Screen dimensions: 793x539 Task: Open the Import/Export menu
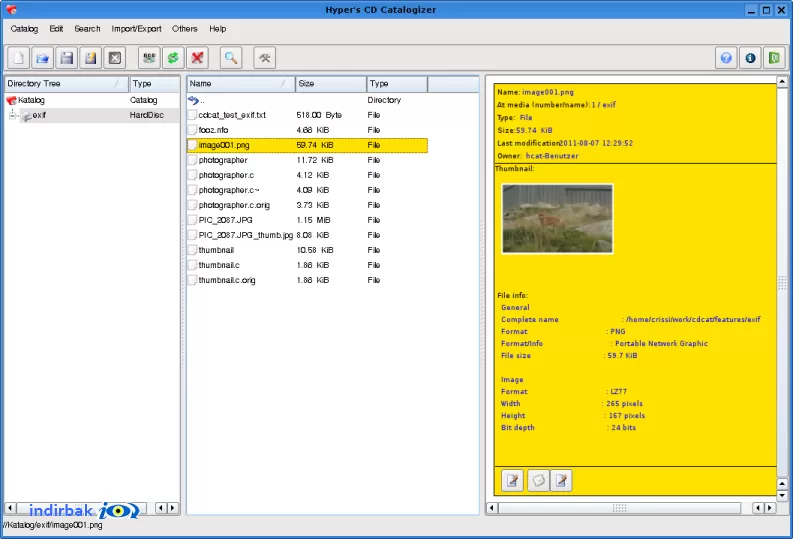click(x=137, y=29)
